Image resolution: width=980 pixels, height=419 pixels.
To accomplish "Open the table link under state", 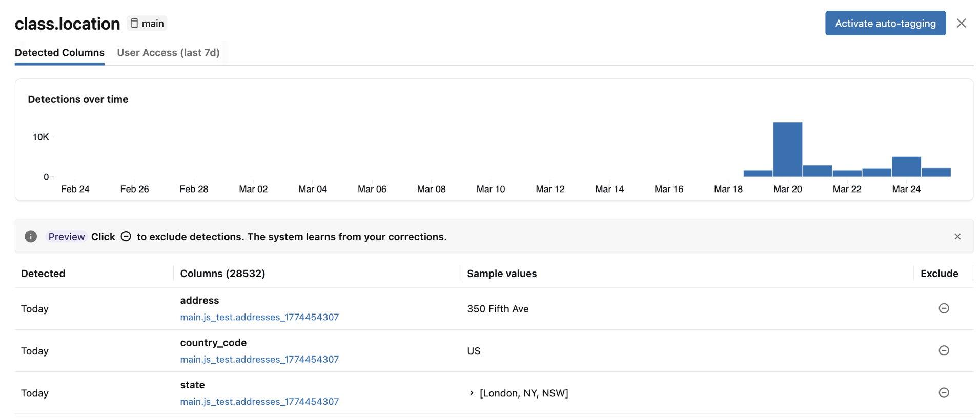I will pos(259,402).
